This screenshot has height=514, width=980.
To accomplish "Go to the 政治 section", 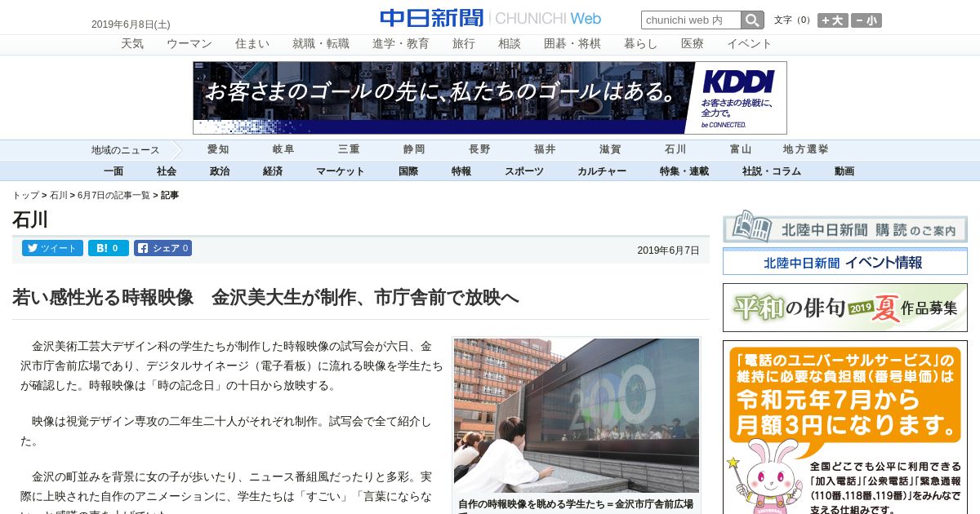I will (220, 171).
